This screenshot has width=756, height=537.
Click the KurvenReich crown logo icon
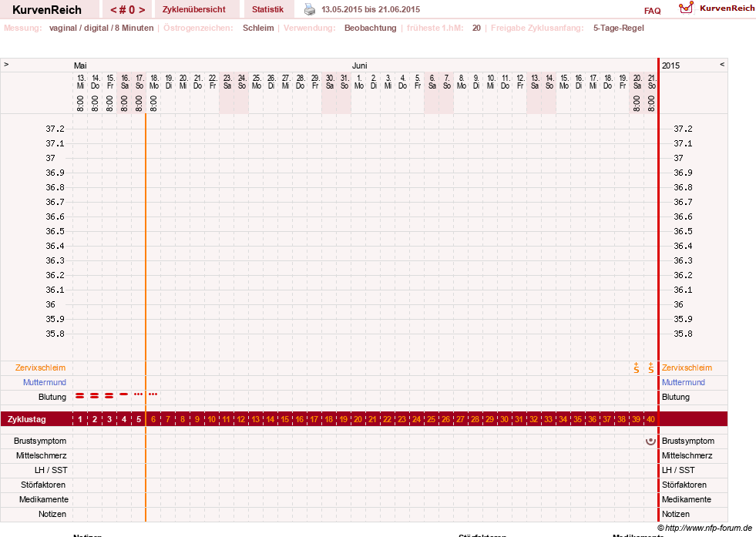coord(686,8)
